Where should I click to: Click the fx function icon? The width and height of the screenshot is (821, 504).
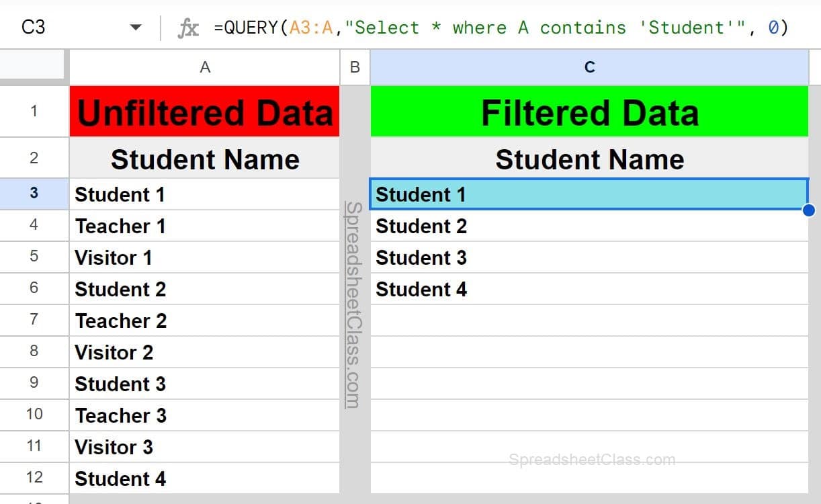coord(188,28)
